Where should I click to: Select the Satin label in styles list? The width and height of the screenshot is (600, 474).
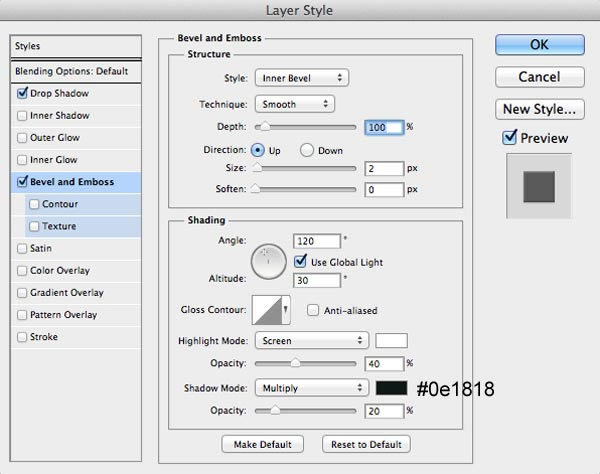tap(41, 248)
